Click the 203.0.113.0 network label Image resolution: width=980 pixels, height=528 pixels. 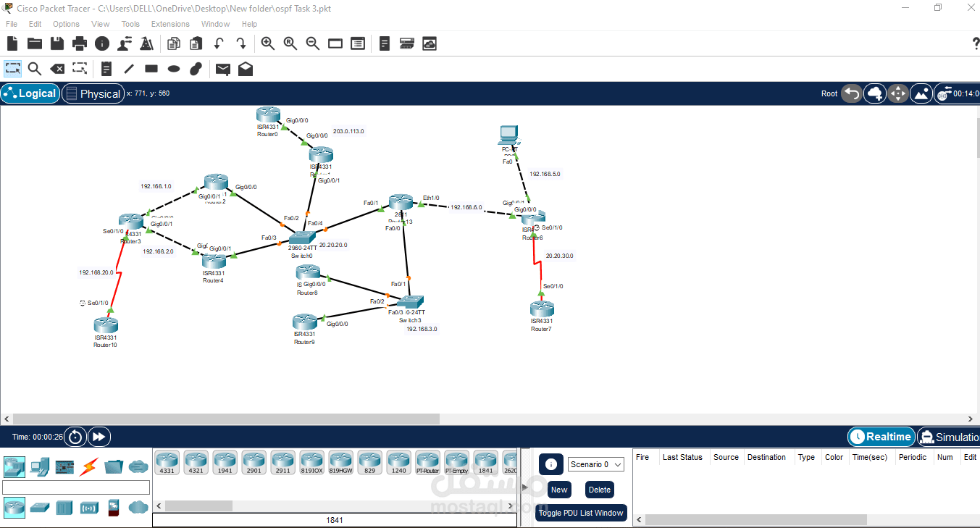pos(348,131)
